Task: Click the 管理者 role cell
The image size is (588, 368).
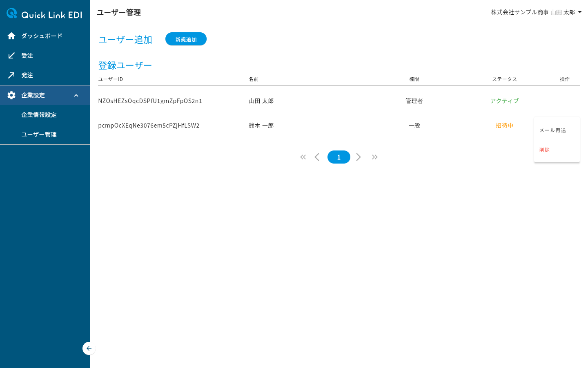Action: pos(414,101)
